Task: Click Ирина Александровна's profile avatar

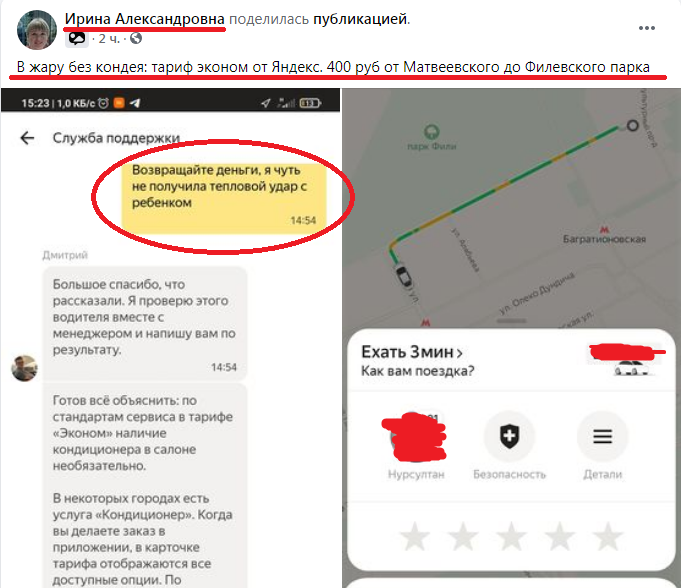Action: pyautogui.click(x=36, y=30)
